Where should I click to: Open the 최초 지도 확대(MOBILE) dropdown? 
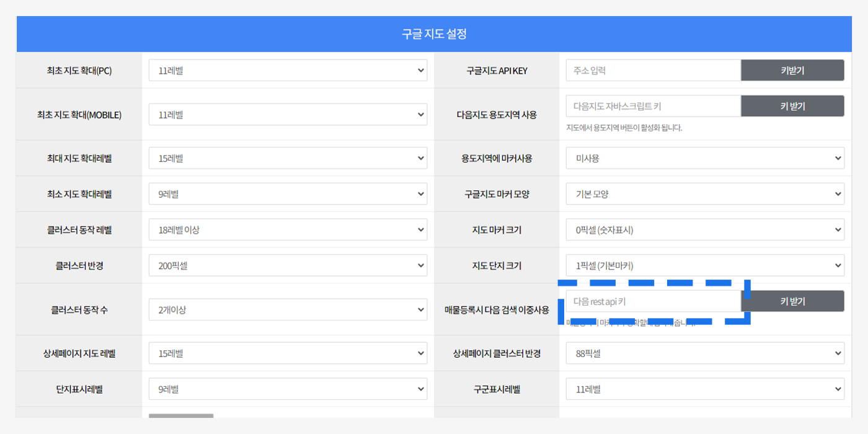coord(287,115)
